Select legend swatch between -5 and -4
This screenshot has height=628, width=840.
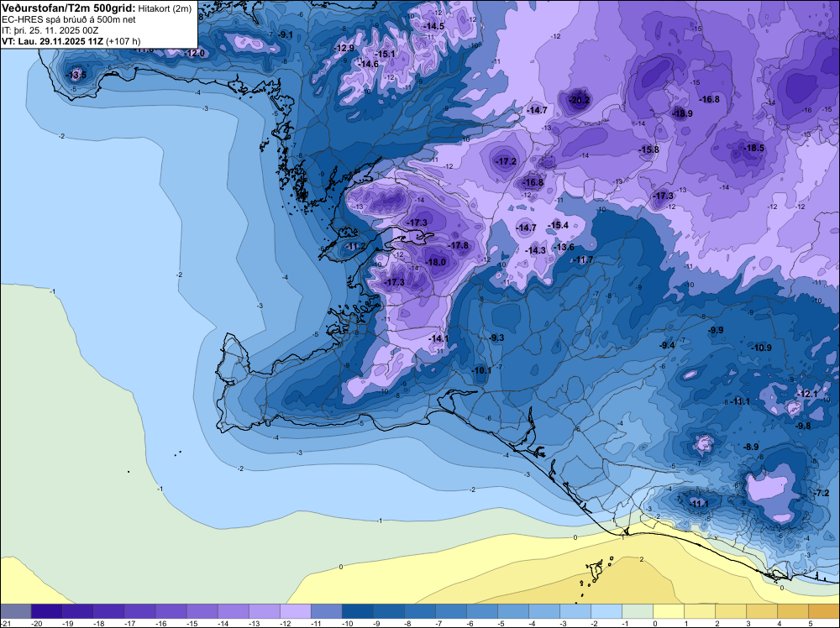coord(513,611)
